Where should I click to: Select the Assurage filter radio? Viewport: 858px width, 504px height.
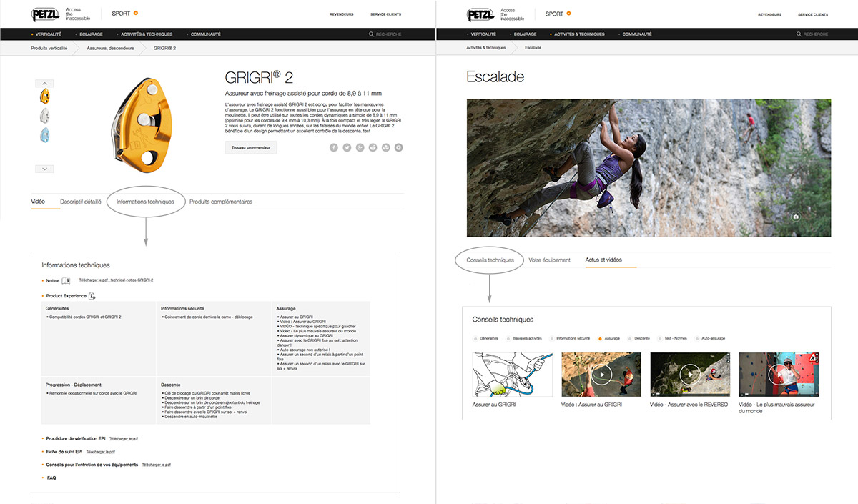click(x=599, y=338)
